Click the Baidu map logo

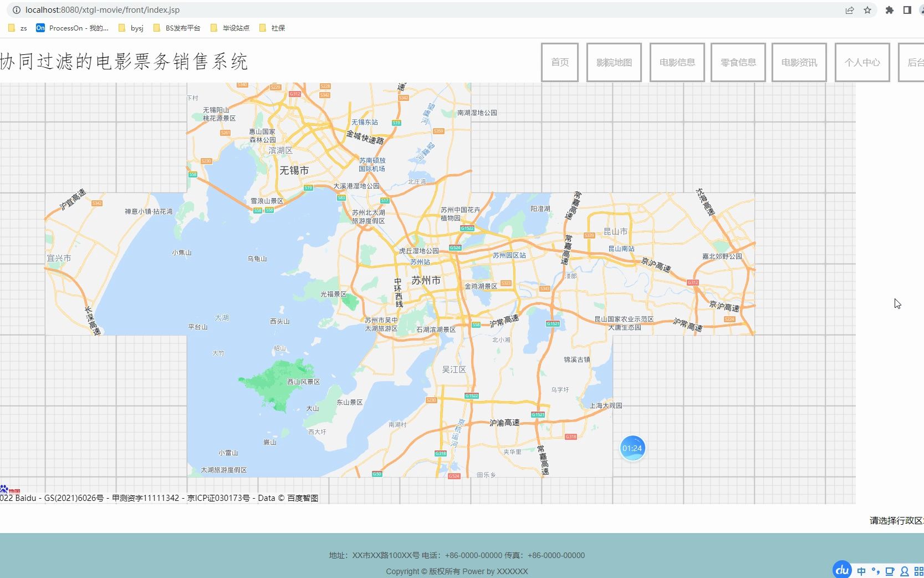(x=10, y=489)
